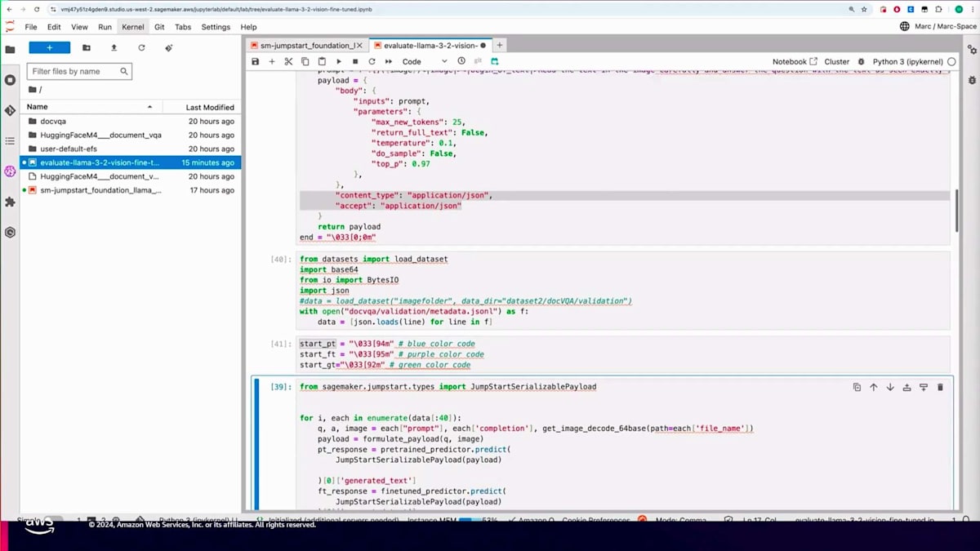The image size is (980, 551).
Task: Select the user-default-efs folder
Action: point(131,149)
